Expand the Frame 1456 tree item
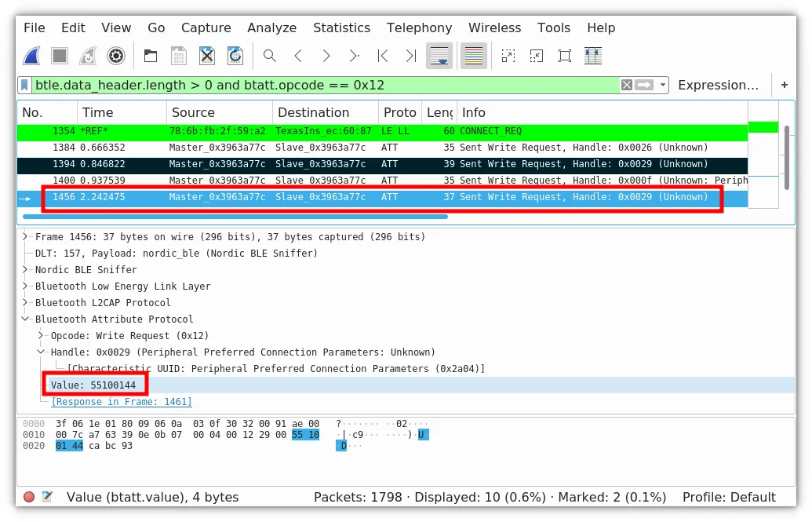Viewport: 812px width, 522px height. (25, 237)
